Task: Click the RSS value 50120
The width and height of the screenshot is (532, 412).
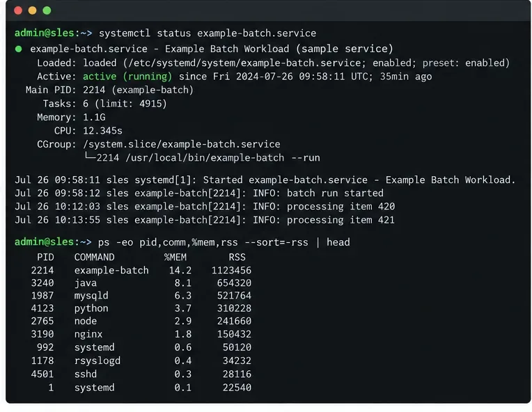Action: (237, 347)
